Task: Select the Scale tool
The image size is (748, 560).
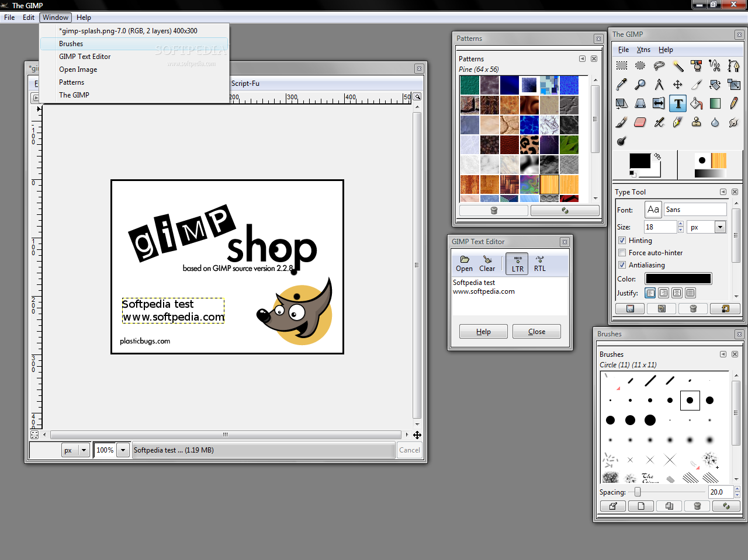Action: click(x=734, y=85)
